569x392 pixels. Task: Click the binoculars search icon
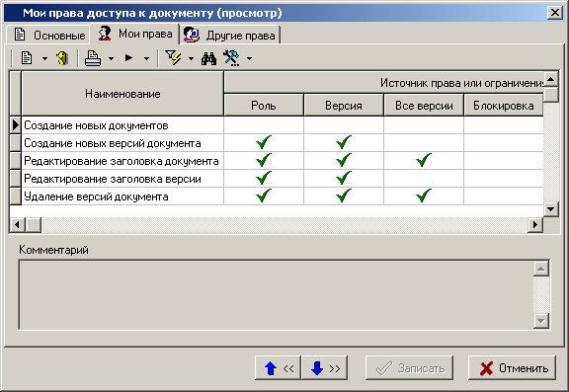(x=208, y=58)
